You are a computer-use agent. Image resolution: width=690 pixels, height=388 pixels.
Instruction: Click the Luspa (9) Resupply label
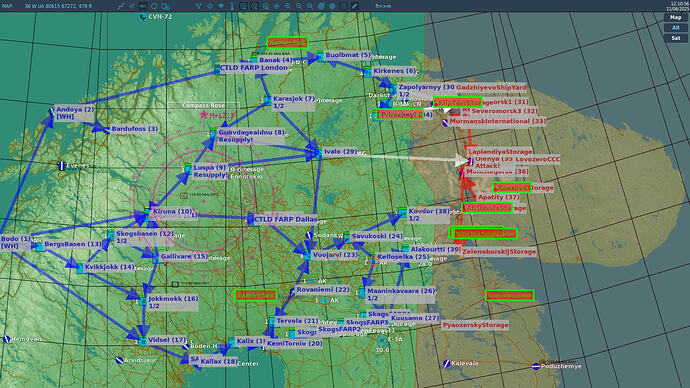click(x=210, y=171)
